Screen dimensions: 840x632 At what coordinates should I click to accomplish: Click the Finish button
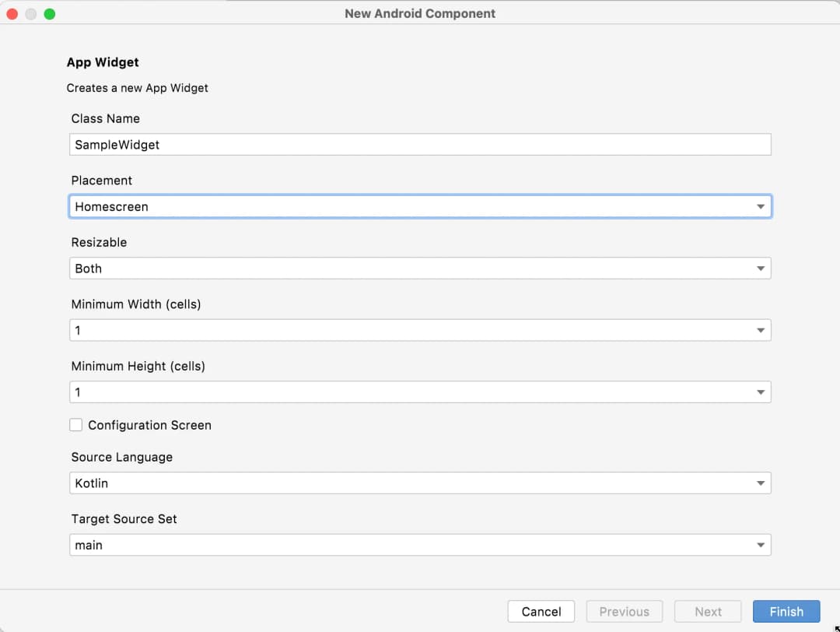[x=786, y=612]
